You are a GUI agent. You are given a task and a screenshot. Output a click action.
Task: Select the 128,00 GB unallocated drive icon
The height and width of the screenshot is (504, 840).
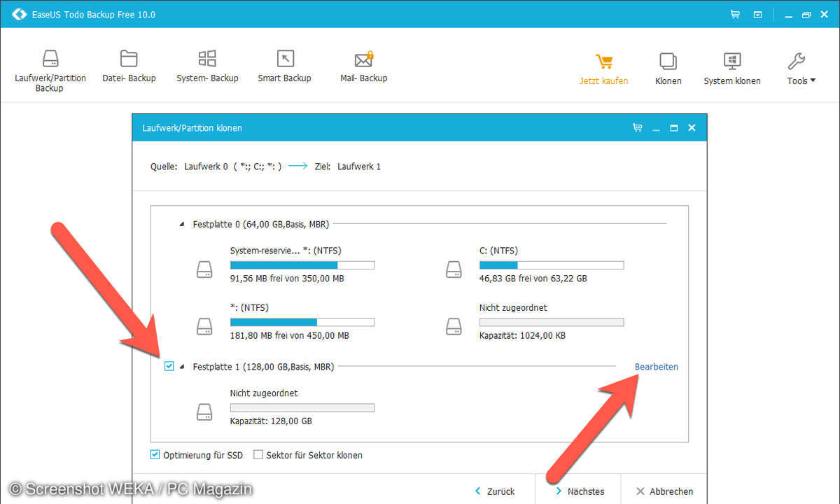pos(204,412)
